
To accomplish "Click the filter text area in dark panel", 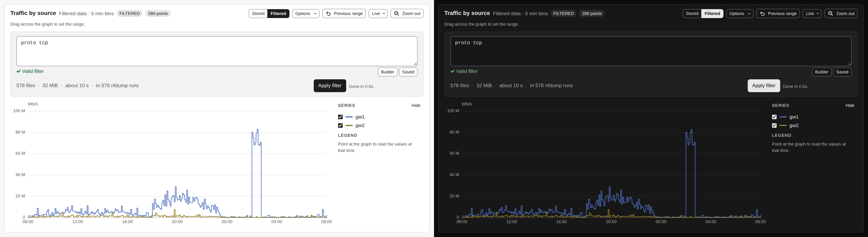I will pyautogui.click(x=651, y=51).
